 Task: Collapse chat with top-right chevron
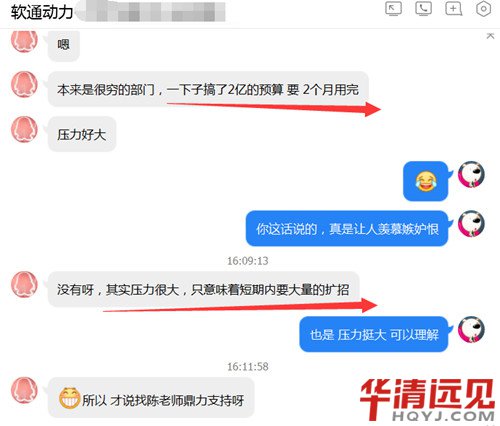coord(490,36)
